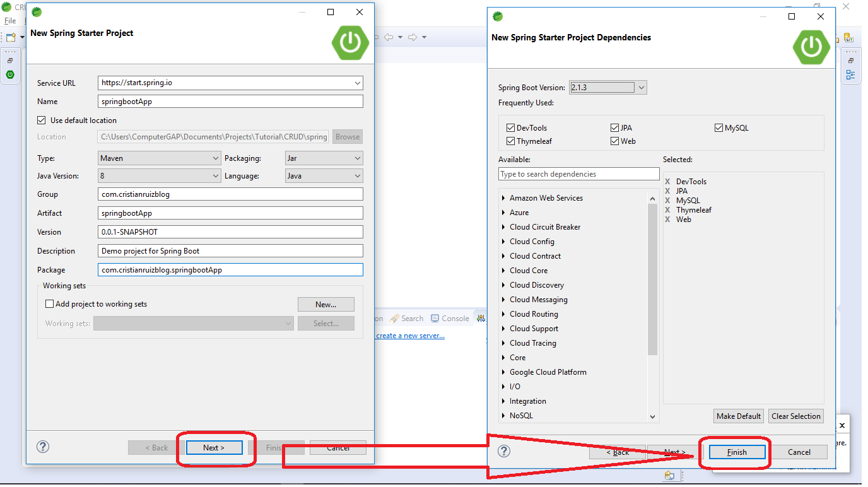
Task: Open the back arrow history dropdown in toolbar
Action: tap(401, 37)
